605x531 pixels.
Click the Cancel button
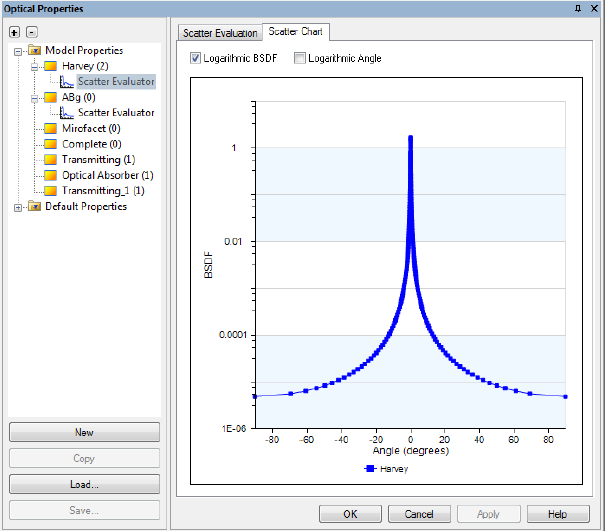click(x=419, y=514)
